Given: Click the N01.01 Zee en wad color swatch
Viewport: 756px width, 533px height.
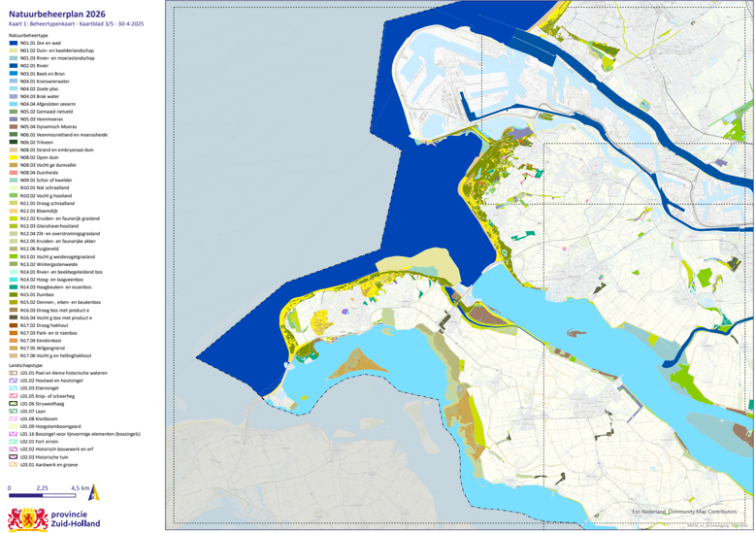Looking at the screenshot, I should [x=13, y=42].
